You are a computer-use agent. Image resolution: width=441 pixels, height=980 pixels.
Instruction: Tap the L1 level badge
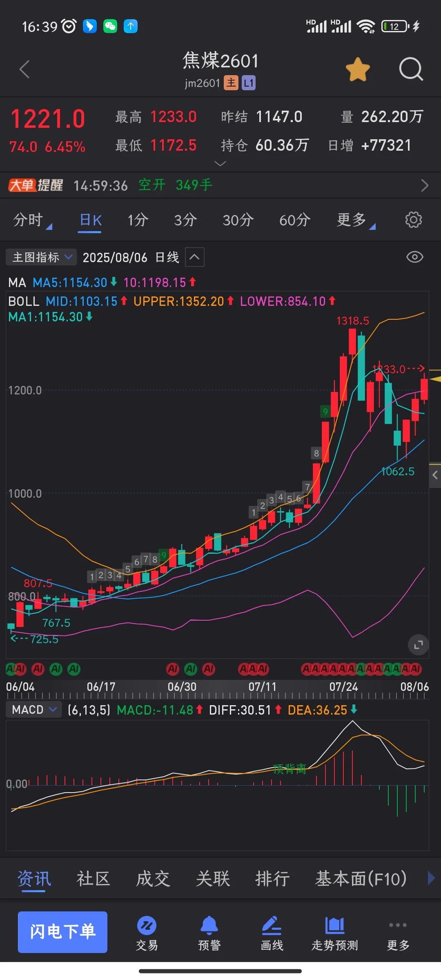pos(249,83)
